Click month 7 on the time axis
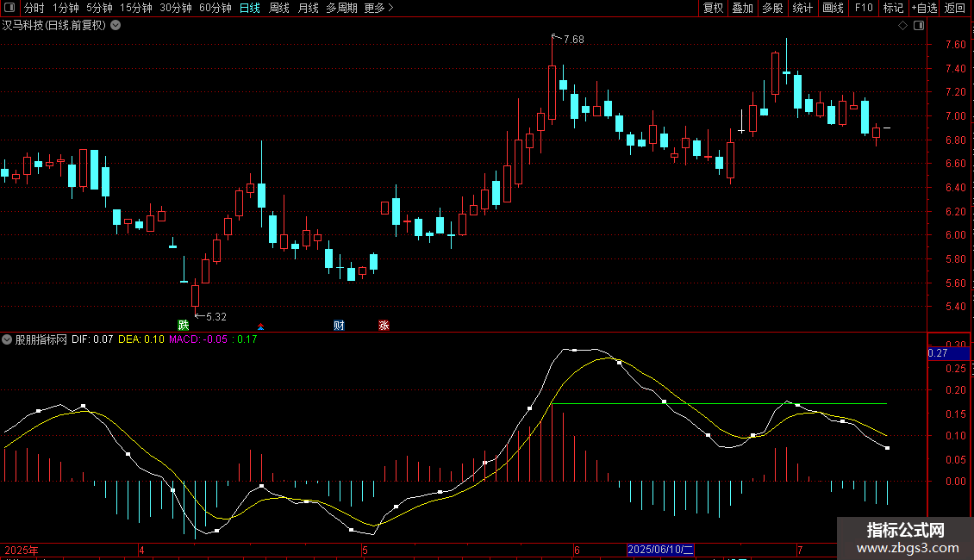Screen dimensions: 974x560 pos(800,551)
